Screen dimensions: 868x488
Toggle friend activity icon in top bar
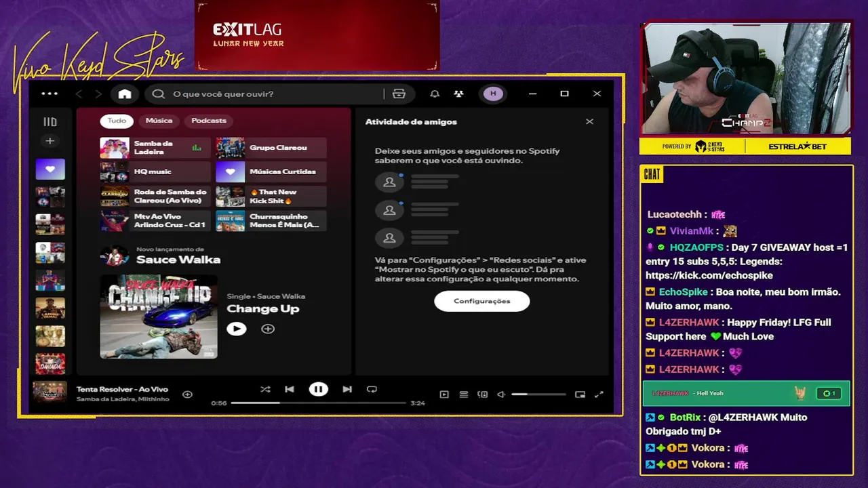(x=459, y=94)
